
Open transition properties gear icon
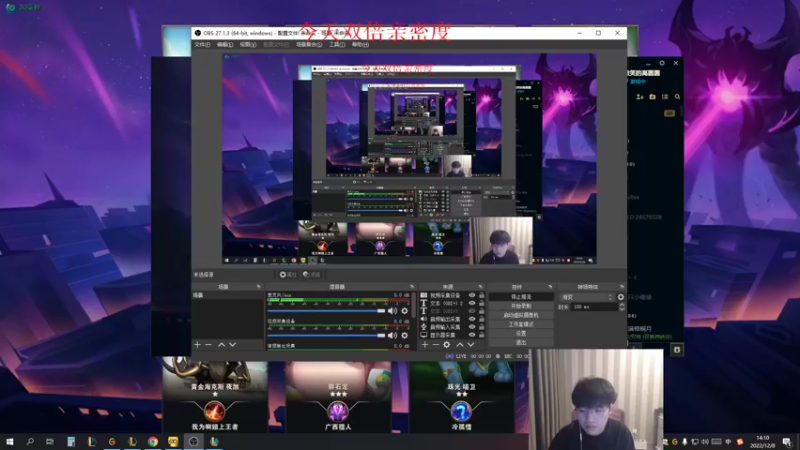620,297
